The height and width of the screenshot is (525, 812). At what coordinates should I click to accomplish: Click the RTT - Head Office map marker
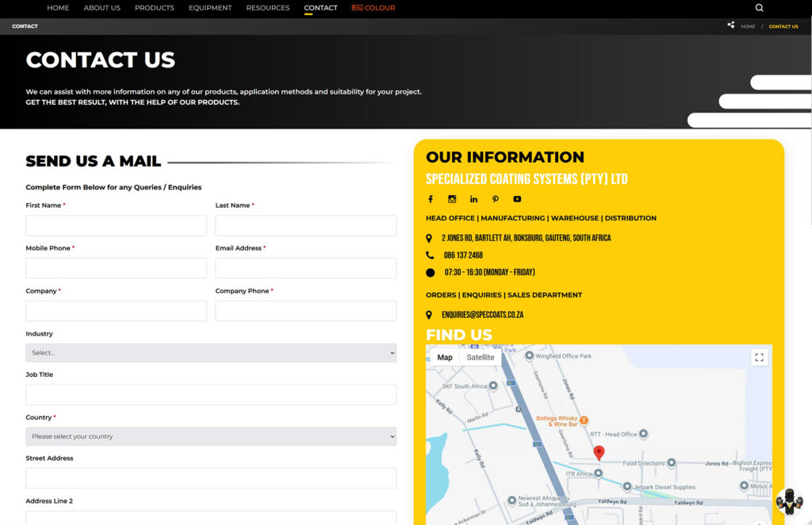(x=643, y=434)
